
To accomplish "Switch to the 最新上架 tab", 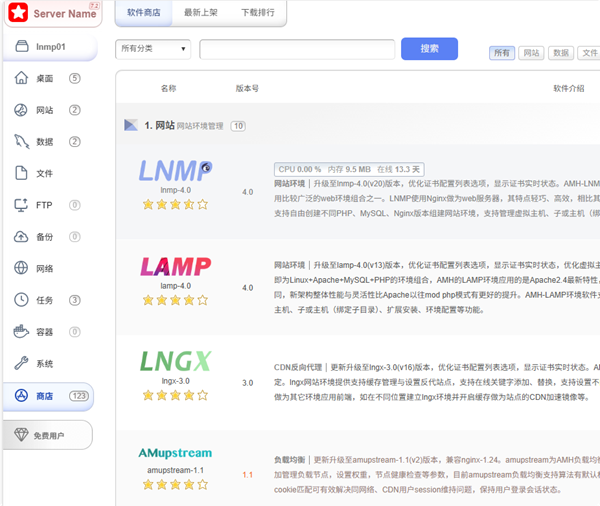I will click(x=201, y=13).
